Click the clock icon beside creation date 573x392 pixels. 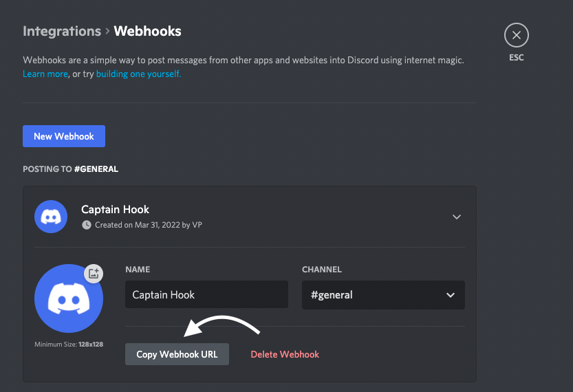(x=87, y=225)
